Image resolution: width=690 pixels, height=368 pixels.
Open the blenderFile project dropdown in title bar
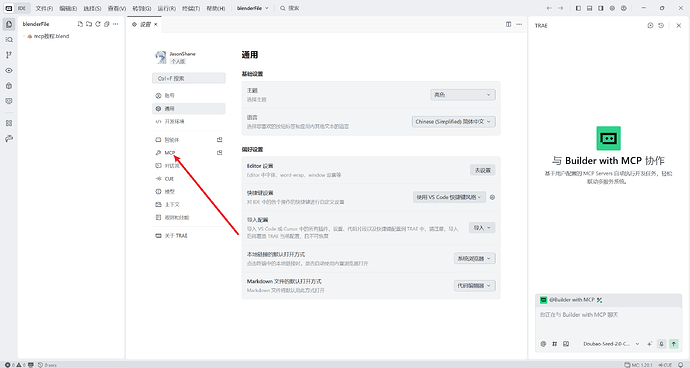point(253,8)
